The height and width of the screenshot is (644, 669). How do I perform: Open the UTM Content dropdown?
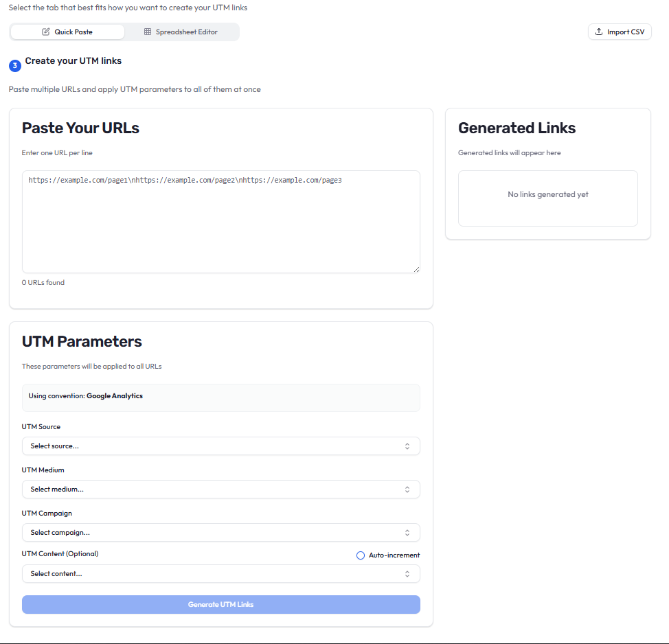pyautogui.click(x=221, y=574)
